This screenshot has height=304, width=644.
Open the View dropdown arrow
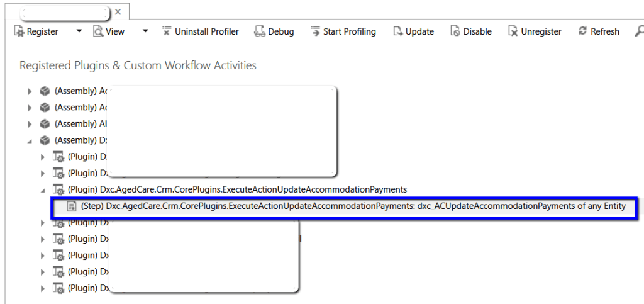tap(145, 31)
